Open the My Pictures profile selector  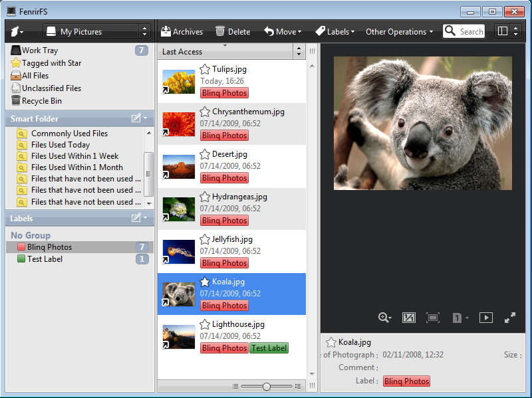pyautogui.click(x=96, y=31)
